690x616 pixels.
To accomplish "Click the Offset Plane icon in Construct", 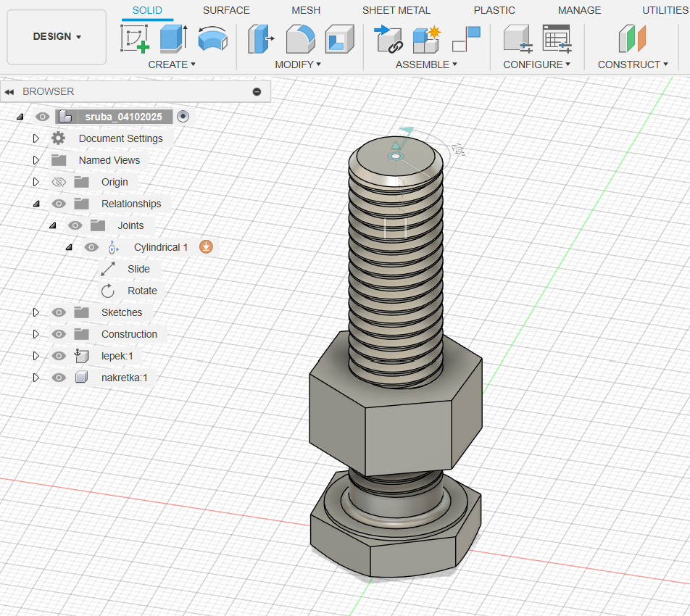I will point(631,38).
